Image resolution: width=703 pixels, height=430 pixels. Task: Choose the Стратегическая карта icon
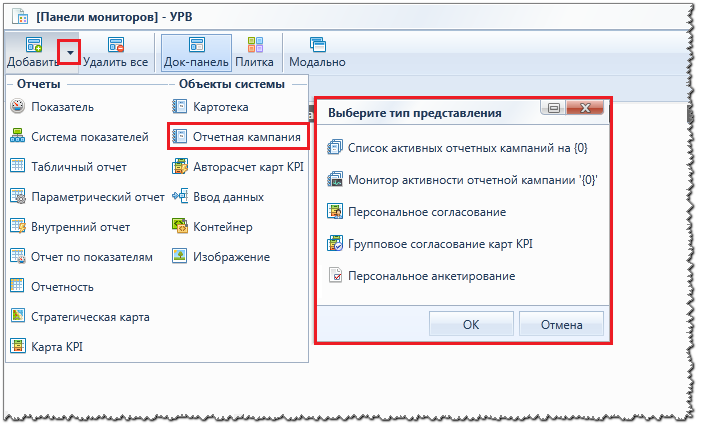pos(17,316)
